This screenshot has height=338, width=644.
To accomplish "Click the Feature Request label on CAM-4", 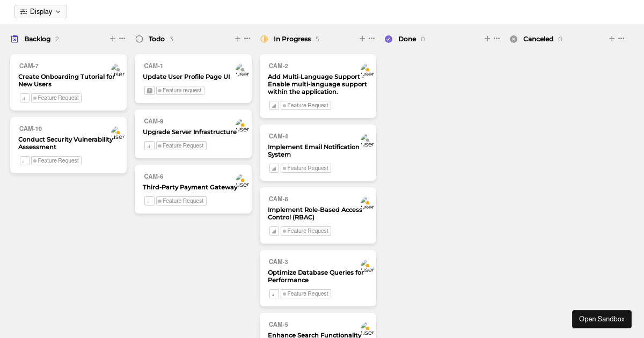I will coord(305,168).
